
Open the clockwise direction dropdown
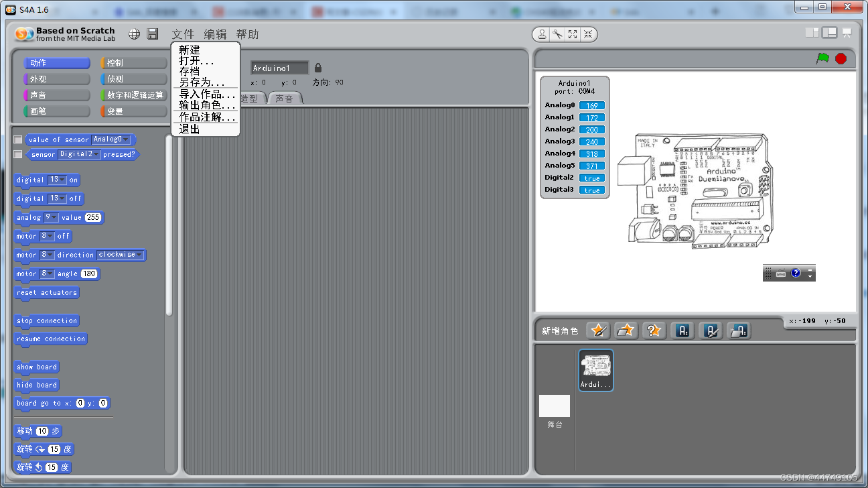[x=121, y=255]
